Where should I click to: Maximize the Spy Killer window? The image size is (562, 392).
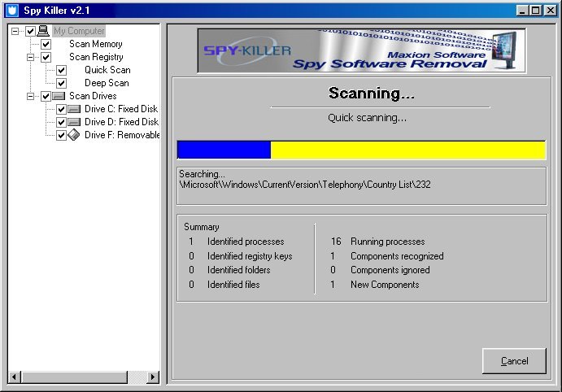coord(535,11)
